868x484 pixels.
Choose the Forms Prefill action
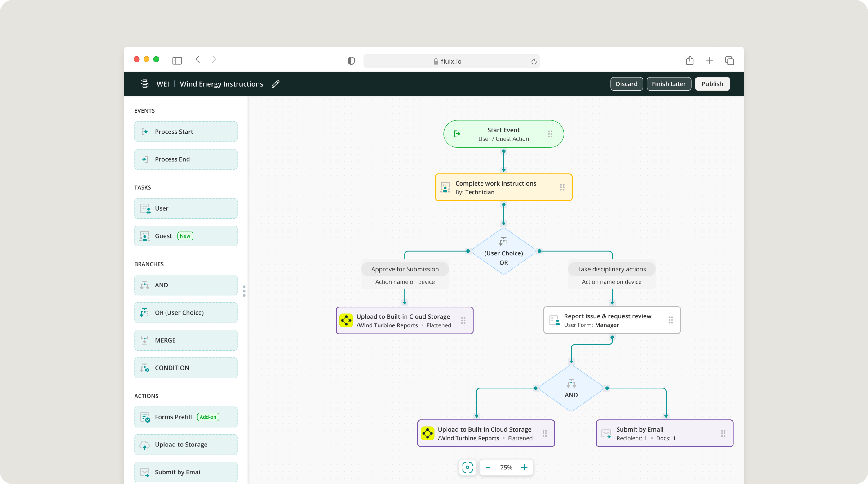[x=186, y=417]
